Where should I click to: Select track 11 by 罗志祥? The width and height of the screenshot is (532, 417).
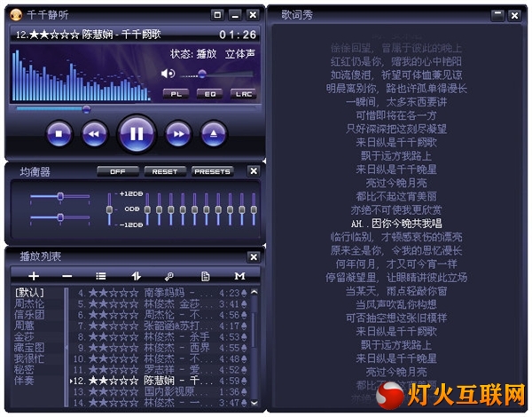pos(159,370)
